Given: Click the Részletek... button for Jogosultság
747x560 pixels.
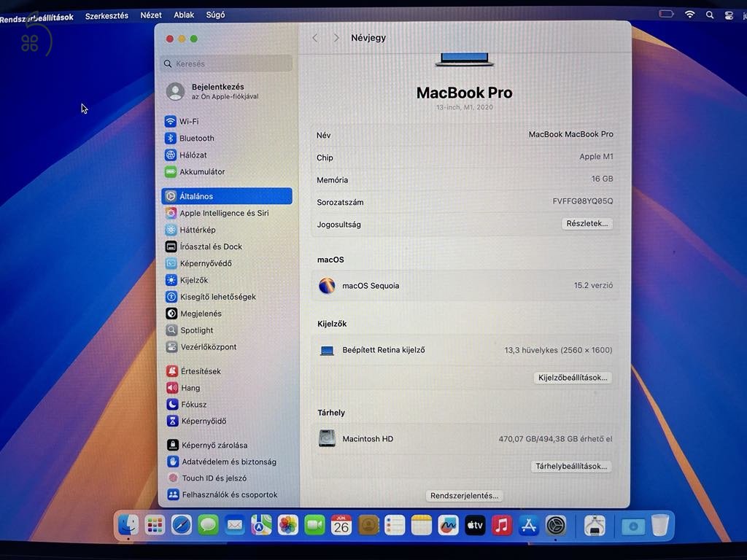Looking at the screenshot, I should (x=587, y=223).
